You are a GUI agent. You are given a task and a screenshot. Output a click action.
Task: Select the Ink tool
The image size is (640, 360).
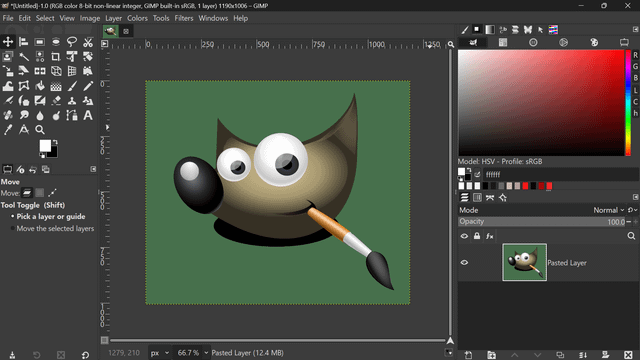point(24,100)
